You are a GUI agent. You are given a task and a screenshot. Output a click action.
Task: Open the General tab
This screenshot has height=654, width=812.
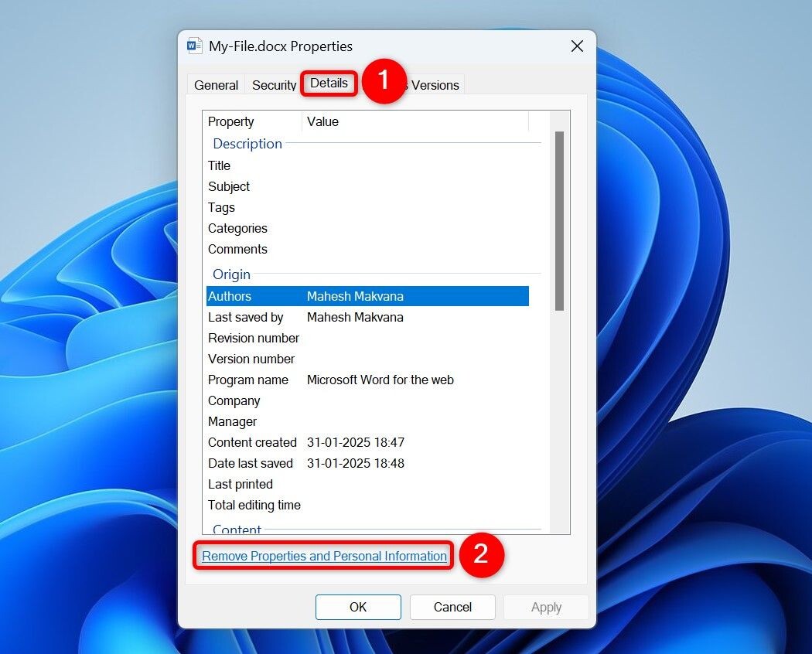pos(216,85)
